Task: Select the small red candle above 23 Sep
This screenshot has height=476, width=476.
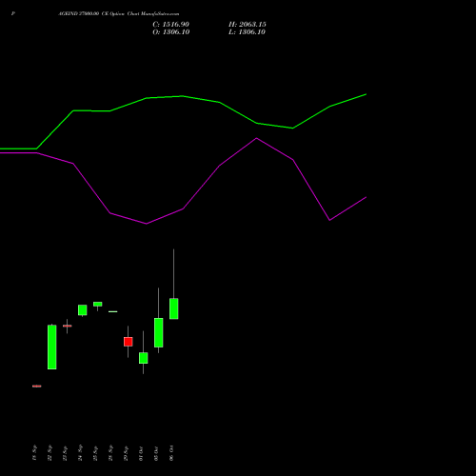Action: pyautogui.click(x=68, y=326)
